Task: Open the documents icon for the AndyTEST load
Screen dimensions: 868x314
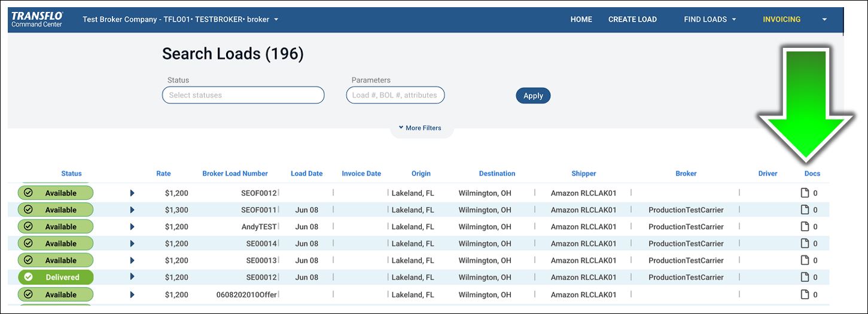Action: point(805,227)
